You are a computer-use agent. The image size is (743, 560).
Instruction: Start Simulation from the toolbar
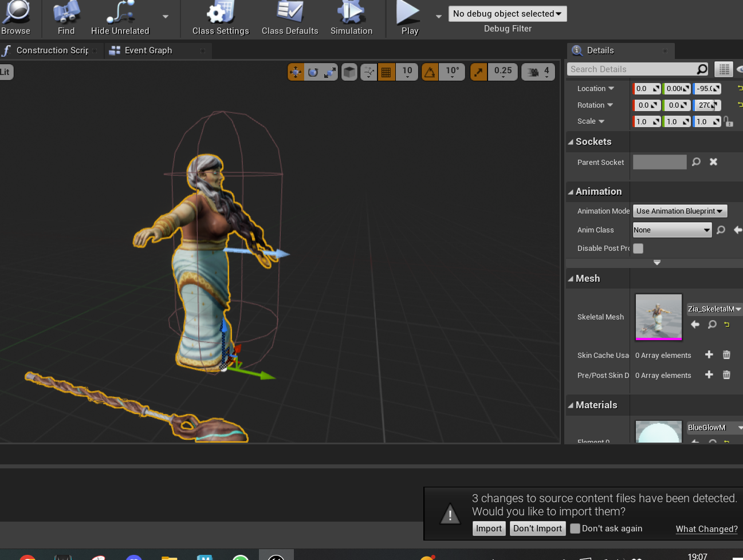(x=351, y=18)
